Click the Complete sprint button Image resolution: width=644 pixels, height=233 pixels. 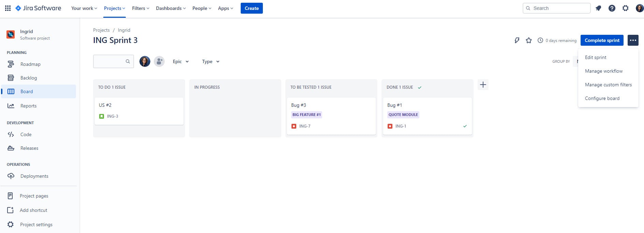602,40
